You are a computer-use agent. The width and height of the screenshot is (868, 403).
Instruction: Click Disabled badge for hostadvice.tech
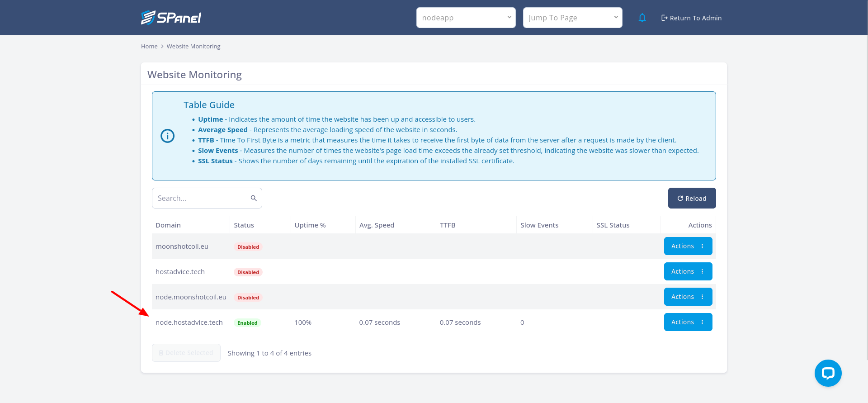click(x=248, y=272)
